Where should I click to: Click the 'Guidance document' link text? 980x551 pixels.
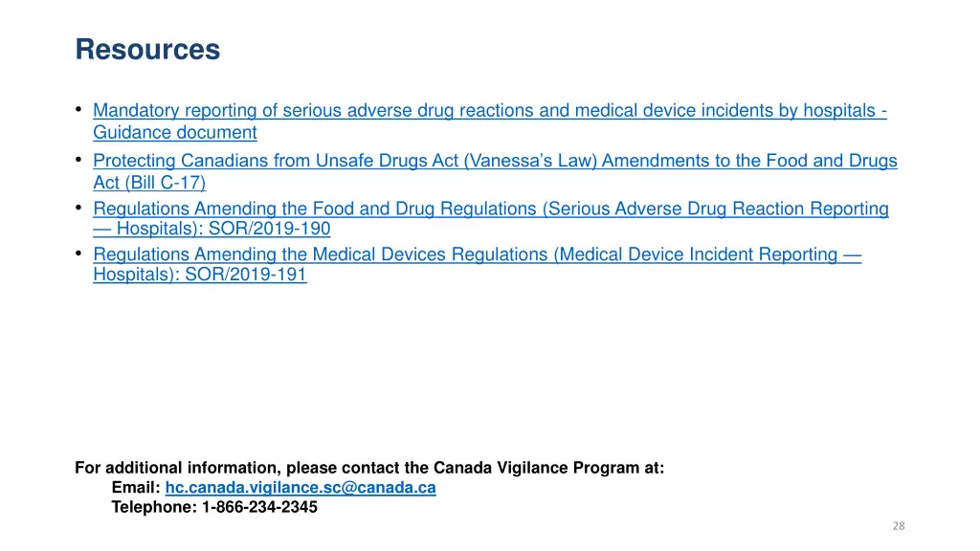tap(175, 132)
